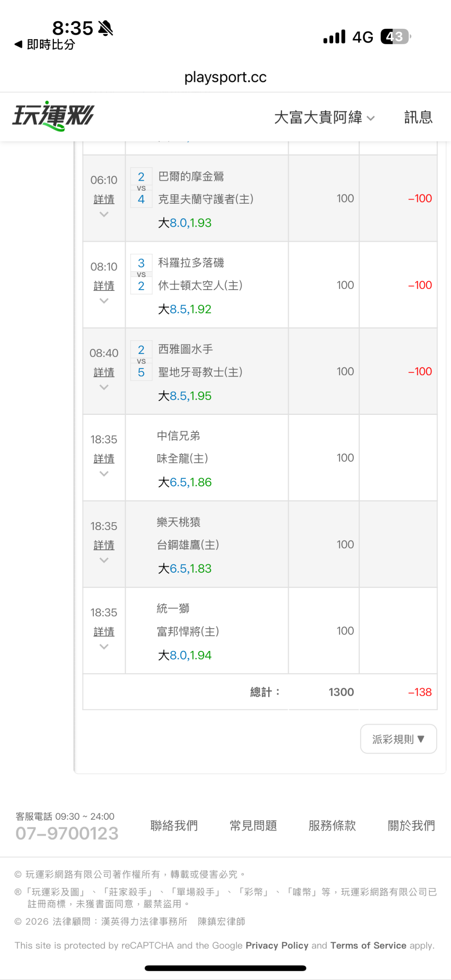Tap the playsport.cc address bar
The height and width of the screenshot is (980, 451).
click(x=225, y=77)
